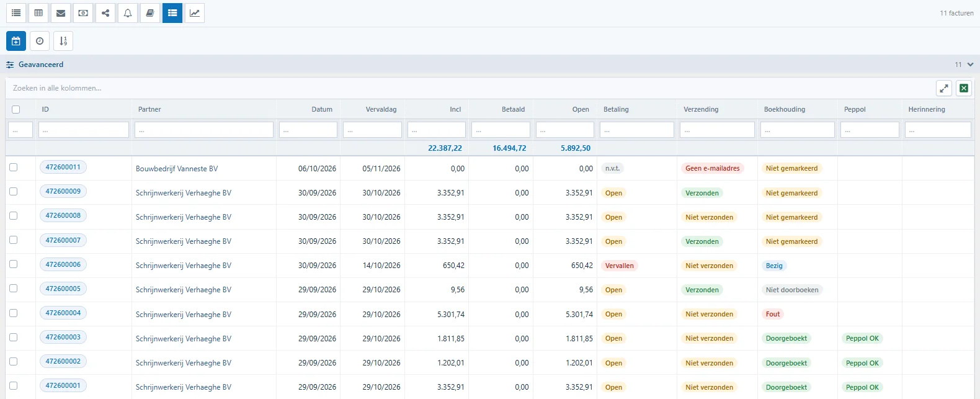The height and width of the screenshot is (399, 980).
Task: Click the ID column filter field
Action: point(84,130)
